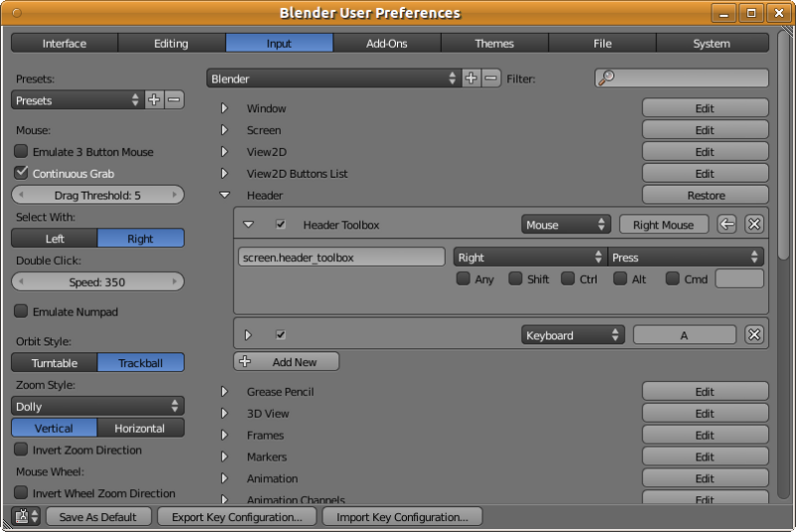
Task: Click the screen.header_toolbox operator field
Action: 341,258
